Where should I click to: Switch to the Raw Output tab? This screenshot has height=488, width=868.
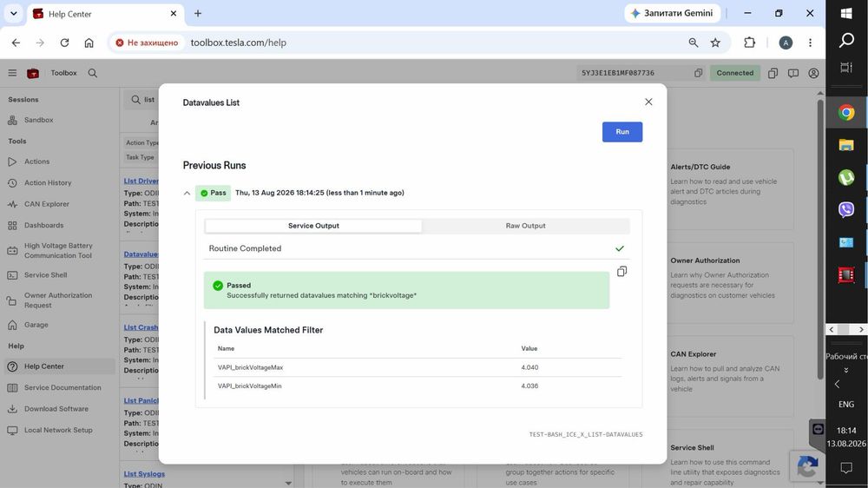pyautogui.click(x=525, y=226)
